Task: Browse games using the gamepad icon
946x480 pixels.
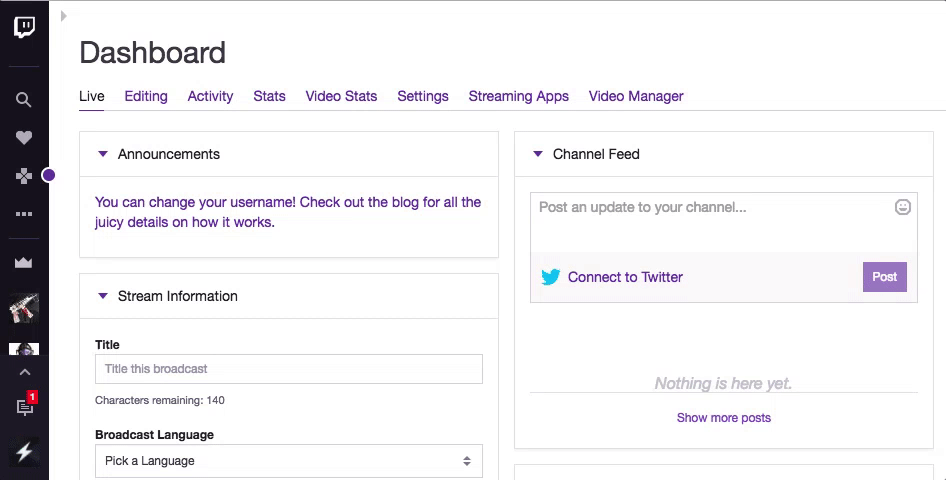Action: pos(24,176)
